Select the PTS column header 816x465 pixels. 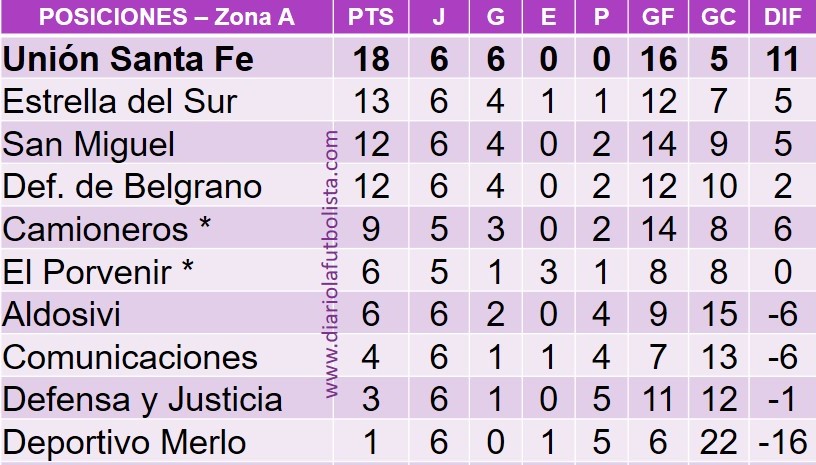pos(371,17)
